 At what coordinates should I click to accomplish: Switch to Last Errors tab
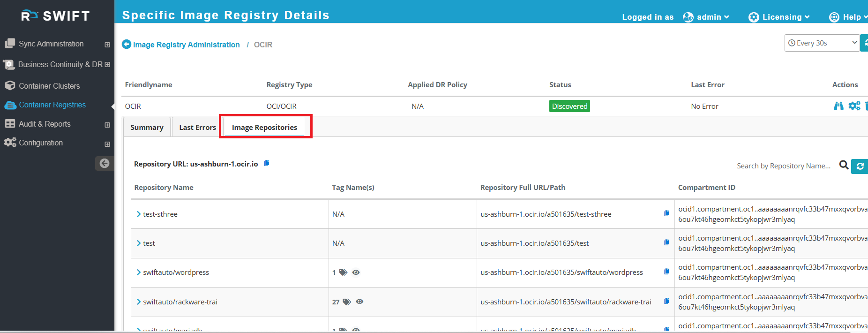pos(197,127)
